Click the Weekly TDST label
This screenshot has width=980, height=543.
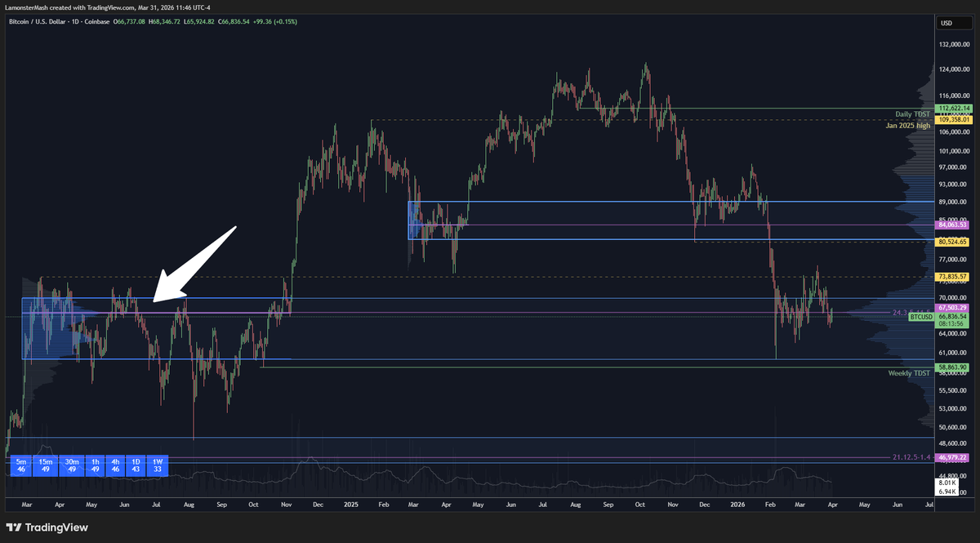pyautogui.click(x=909, y=373)
